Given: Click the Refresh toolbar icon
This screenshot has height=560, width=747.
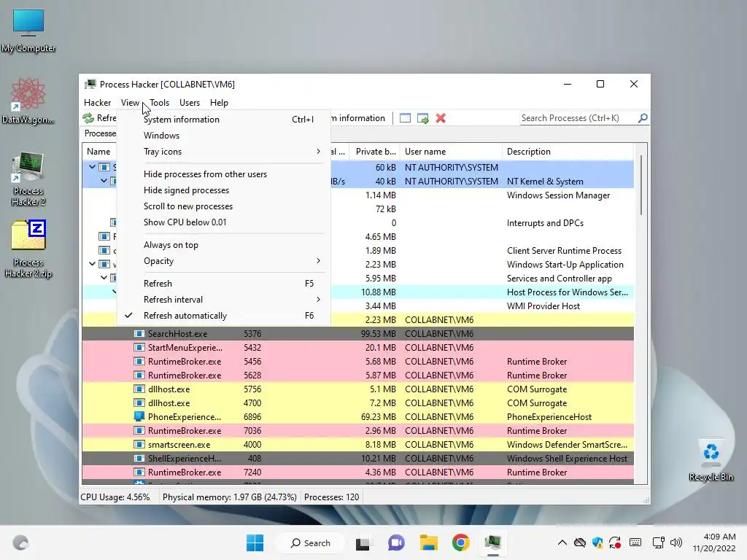Looking at the screenshot, I should [88, 118].
